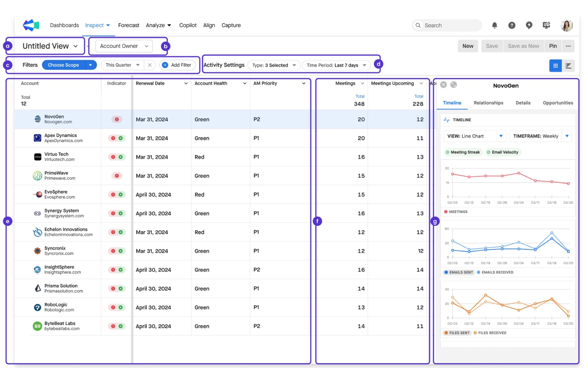Click the Pin button
The width and height of the screenshot is (588, 368).
(x=553, y=46)
